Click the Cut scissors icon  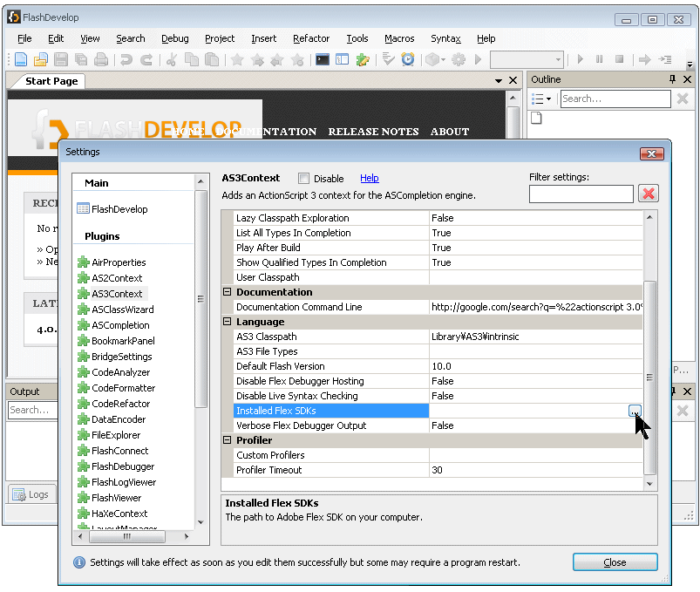[x=172, y=59]
